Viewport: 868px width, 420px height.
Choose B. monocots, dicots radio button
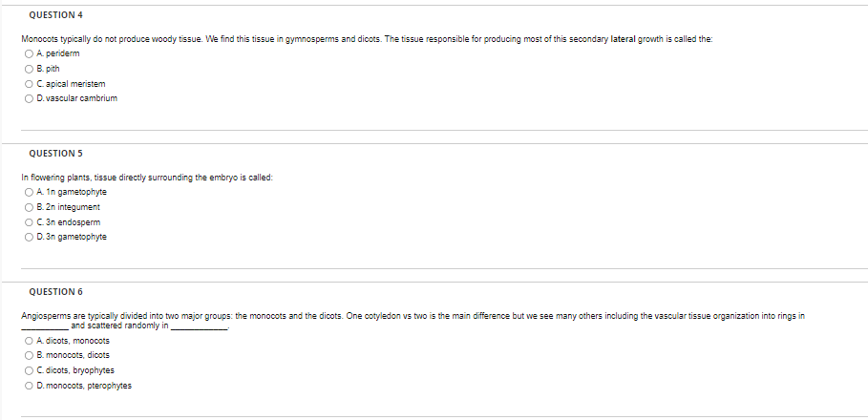[29, 355]
